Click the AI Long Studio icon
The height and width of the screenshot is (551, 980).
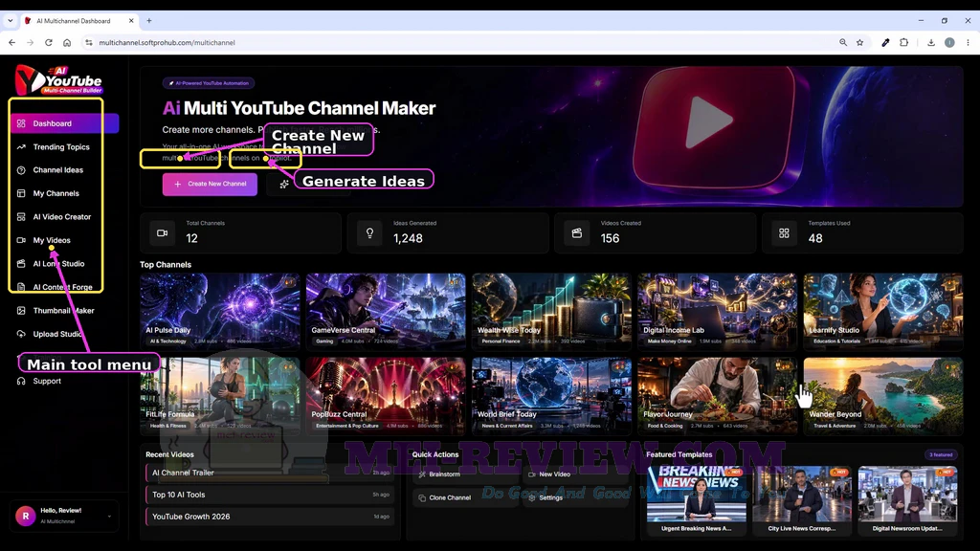(21, 264)
